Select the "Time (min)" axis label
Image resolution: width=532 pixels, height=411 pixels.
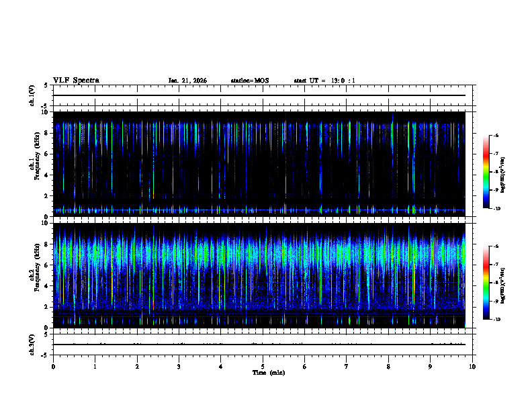pyautogui.click(x=269, y=373)
